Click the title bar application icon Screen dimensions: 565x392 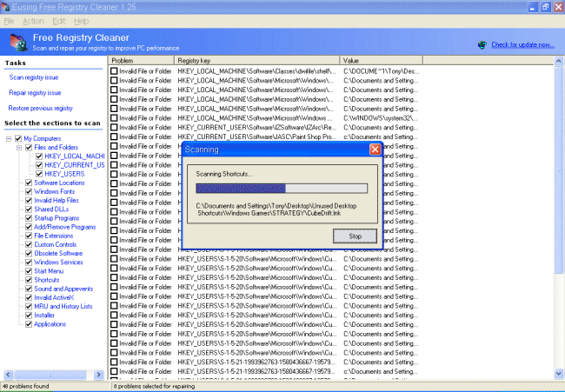(x=5, y=7)
